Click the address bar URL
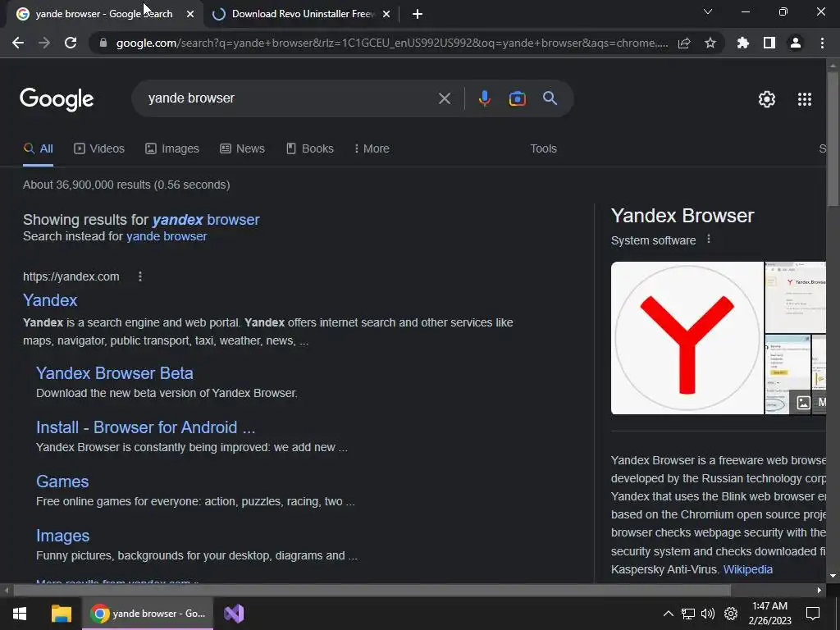 point(391,43)
